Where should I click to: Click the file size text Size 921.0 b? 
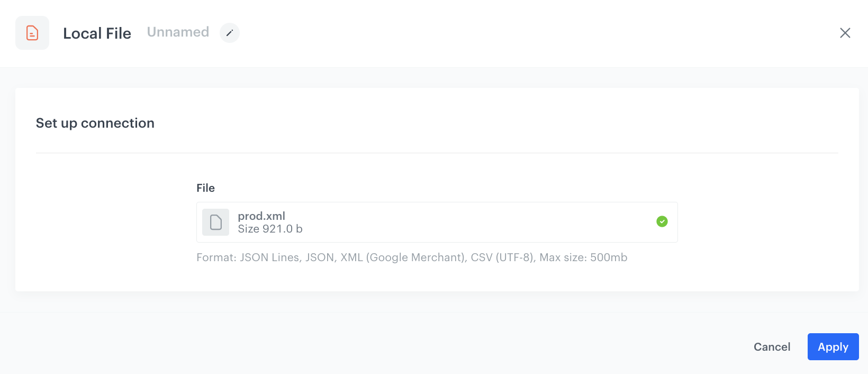(x=270, y=229)
